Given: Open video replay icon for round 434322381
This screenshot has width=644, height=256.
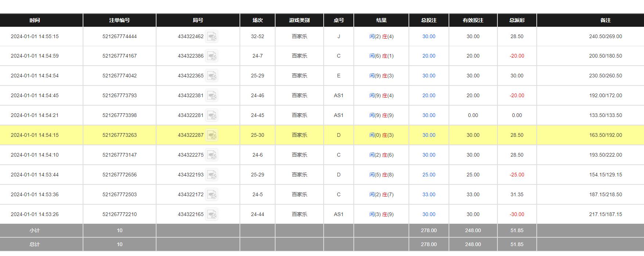Looking at the screenshot, I should click(x=212, y=96).
